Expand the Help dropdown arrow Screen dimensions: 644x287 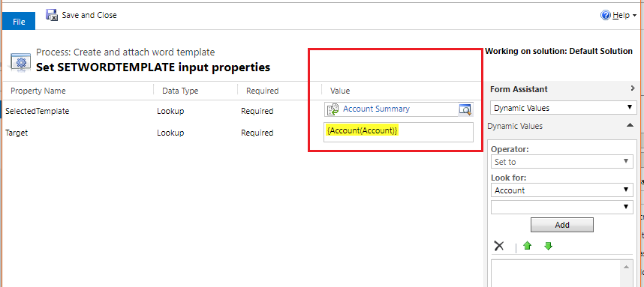pos(634,16)
